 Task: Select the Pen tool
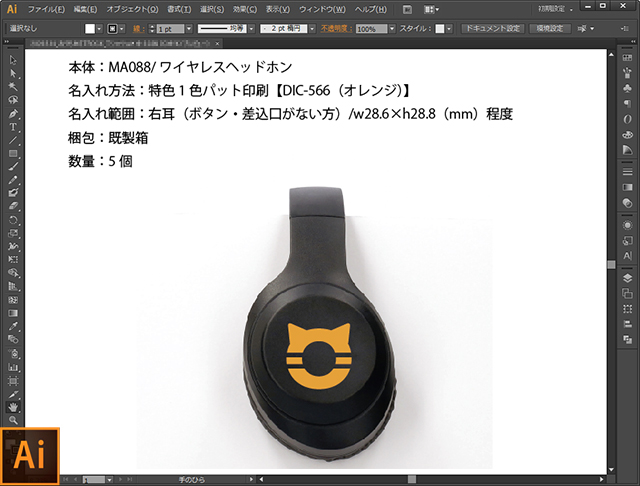click(x=13, y=113)
